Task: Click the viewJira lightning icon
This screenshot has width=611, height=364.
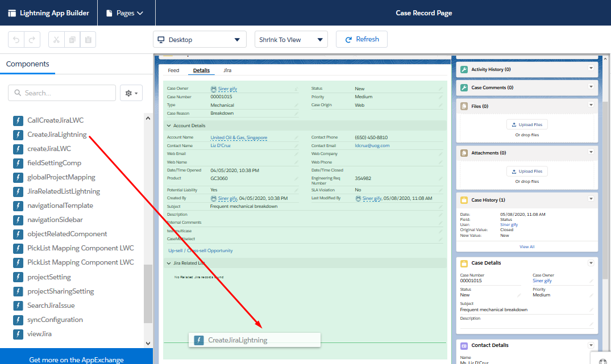Action: click(18, 334)
